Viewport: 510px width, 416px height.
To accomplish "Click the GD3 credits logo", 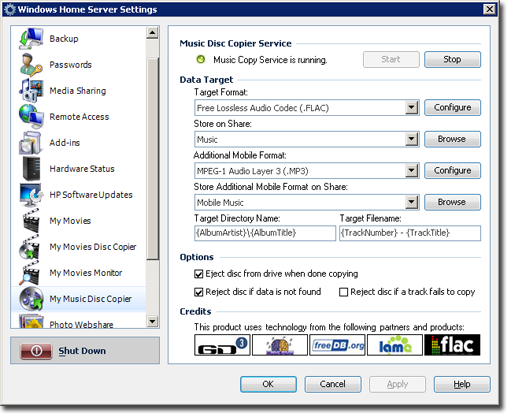I will [222, 345].
